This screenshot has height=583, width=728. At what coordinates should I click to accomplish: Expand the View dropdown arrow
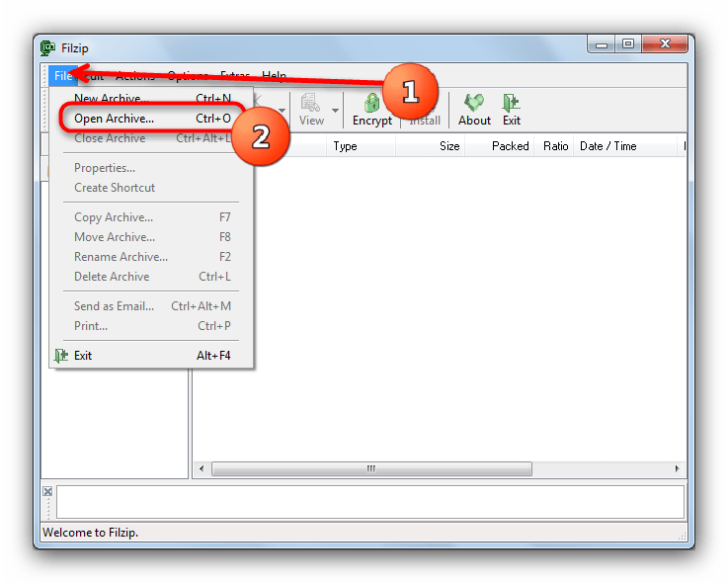click(x=335, y=110)
